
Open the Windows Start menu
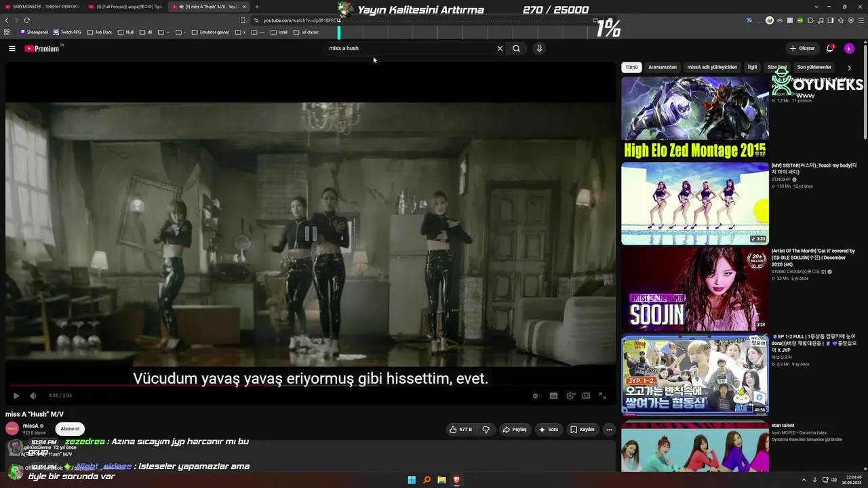[412, 480]
